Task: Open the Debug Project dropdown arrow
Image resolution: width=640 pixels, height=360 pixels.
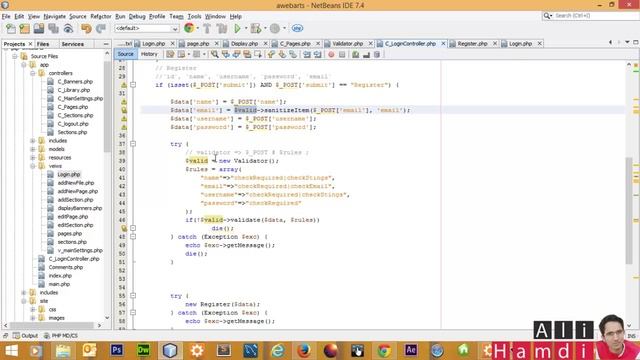Action: 265,29
